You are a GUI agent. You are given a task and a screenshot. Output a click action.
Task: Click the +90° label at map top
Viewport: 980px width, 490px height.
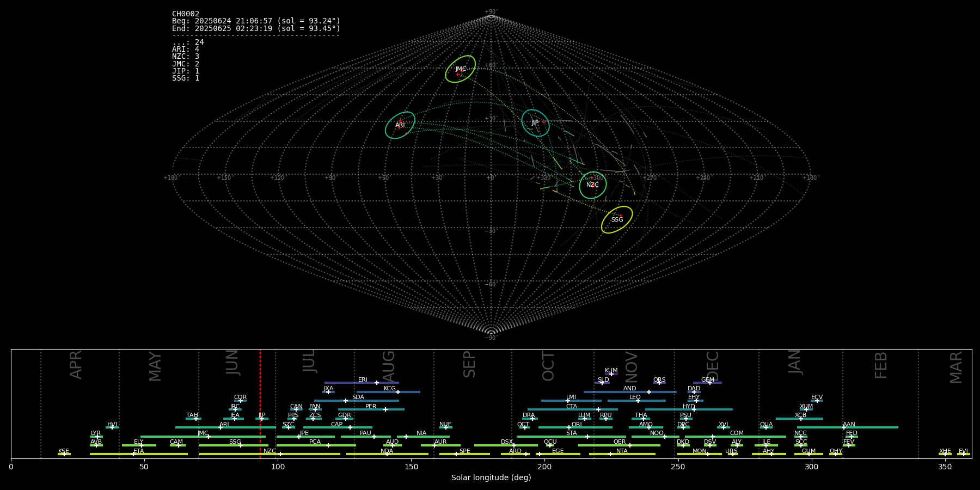click(491, 12)
